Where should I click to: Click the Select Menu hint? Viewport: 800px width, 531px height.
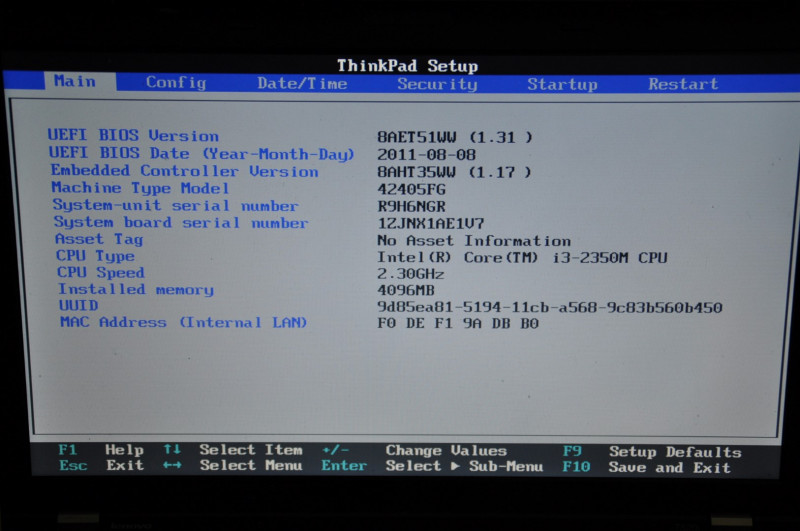click(251, 465)
